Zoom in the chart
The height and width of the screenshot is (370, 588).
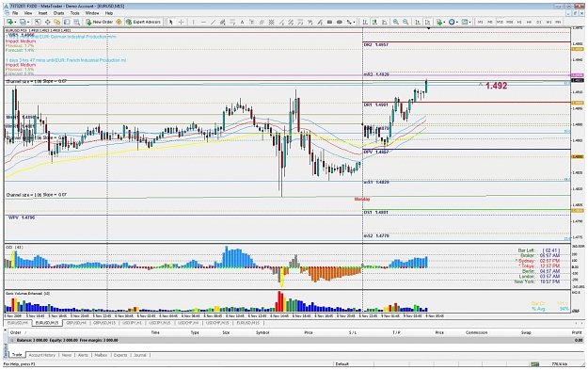click(x=396, y=22)
